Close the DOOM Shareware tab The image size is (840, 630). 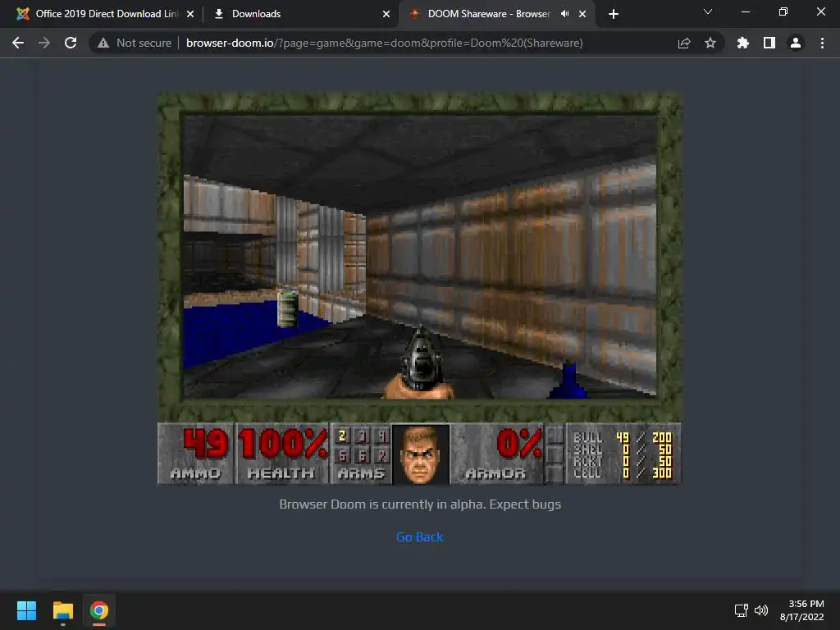coord(582,14)
